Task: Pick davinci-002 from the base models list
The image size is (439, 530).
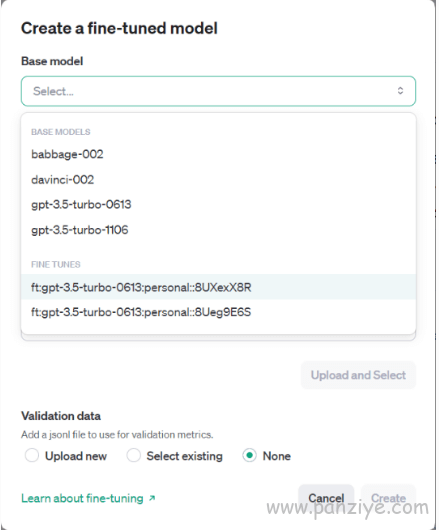Action: click(x=218, y=179)
